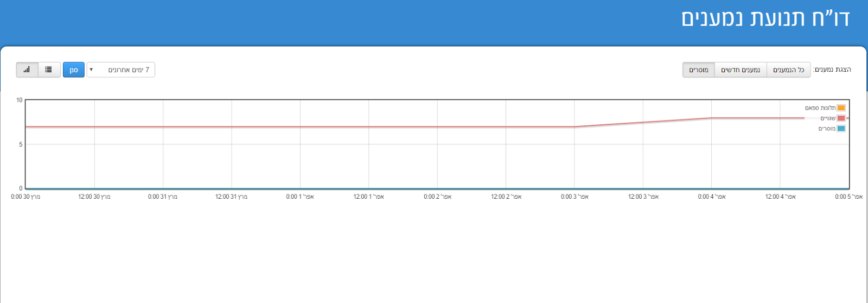868x303 pixels.
Task: Click the 0:00 30 מרץ x-axis label
Action: tap(25, 197)
